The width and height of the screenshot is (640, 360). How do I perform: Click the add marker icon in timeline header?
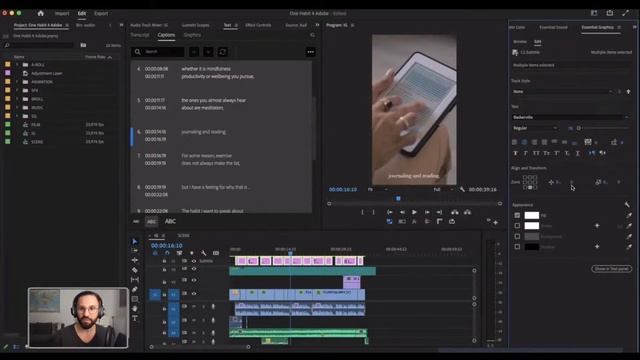coord(191,253)
